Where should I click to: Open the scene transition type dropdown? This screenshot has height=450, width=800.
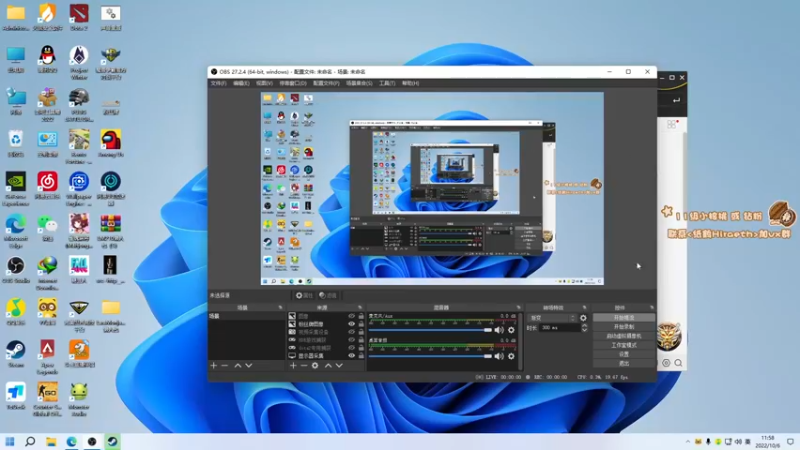click(552, 318)
